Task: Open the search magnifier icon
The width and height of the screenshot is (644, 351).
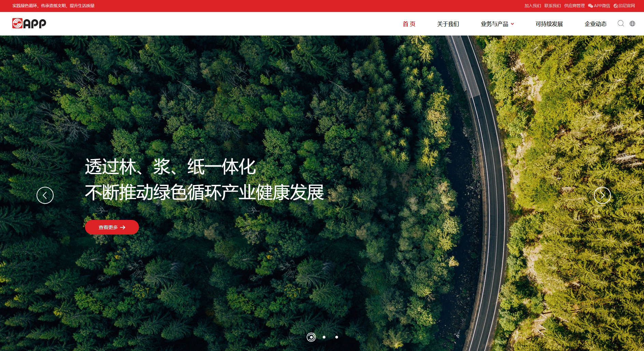Action: (621, 23)
